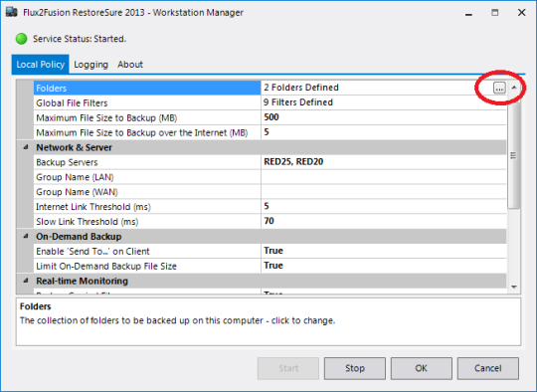
Task: Select Limit On-Demand Backup File Size label
Action: 106,267
